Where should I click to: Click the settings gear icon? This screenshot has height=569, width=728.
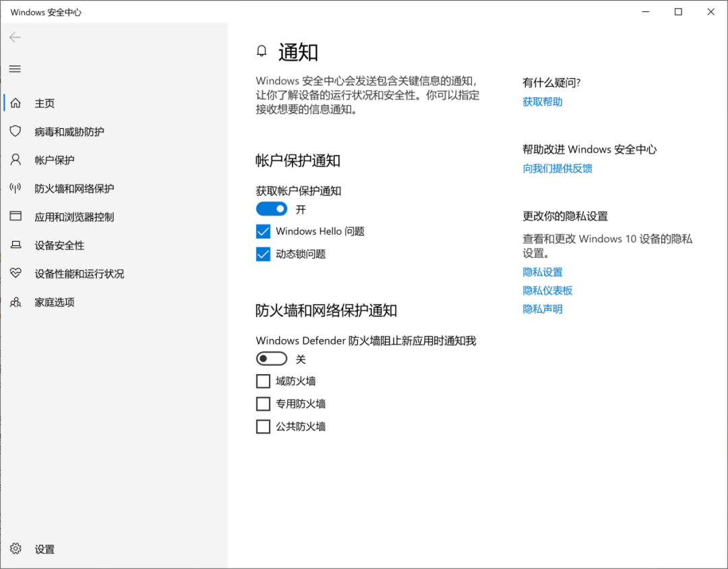tap(16, 549)
